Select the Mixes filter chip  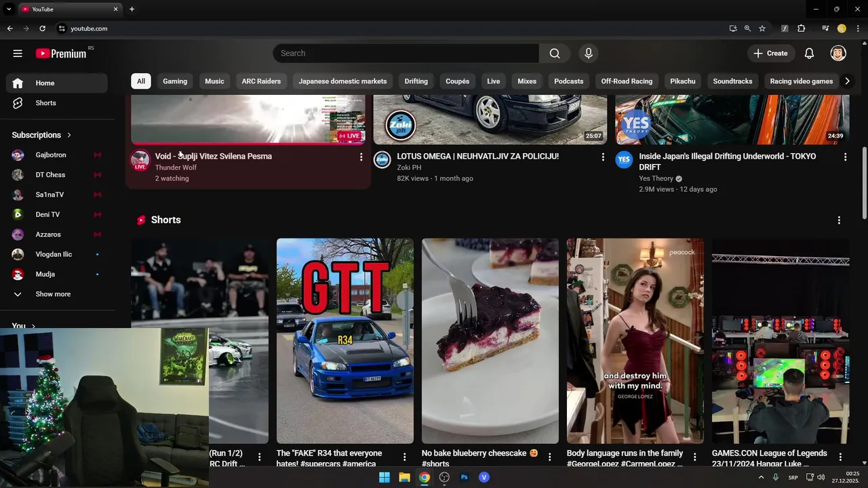[x=527, y=81]
